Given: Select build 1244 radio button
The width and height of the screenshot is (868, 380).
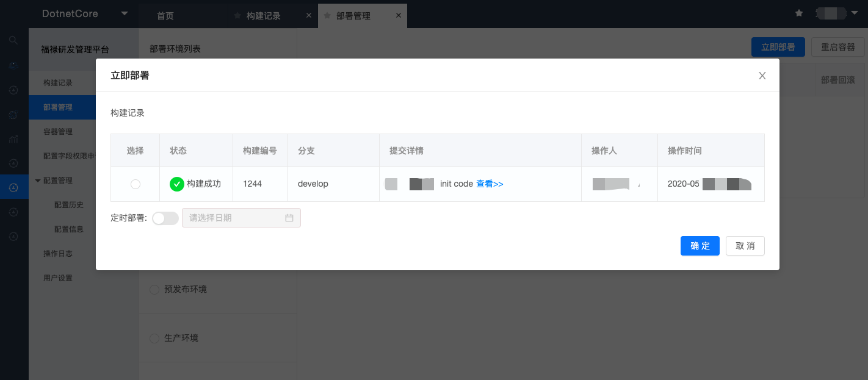Looking at the screenshot, I should click(x=136, y=184).
